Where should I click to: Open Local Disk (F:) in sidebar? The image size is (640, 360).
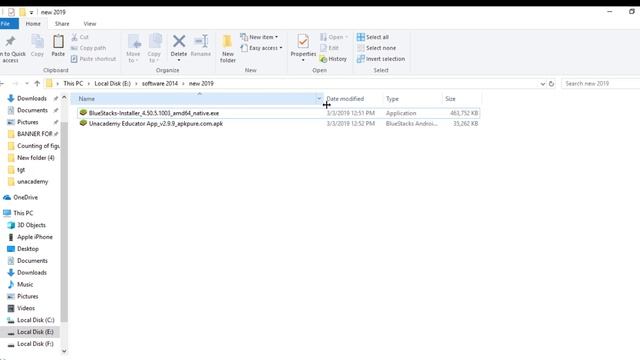(x=35, y=344)
